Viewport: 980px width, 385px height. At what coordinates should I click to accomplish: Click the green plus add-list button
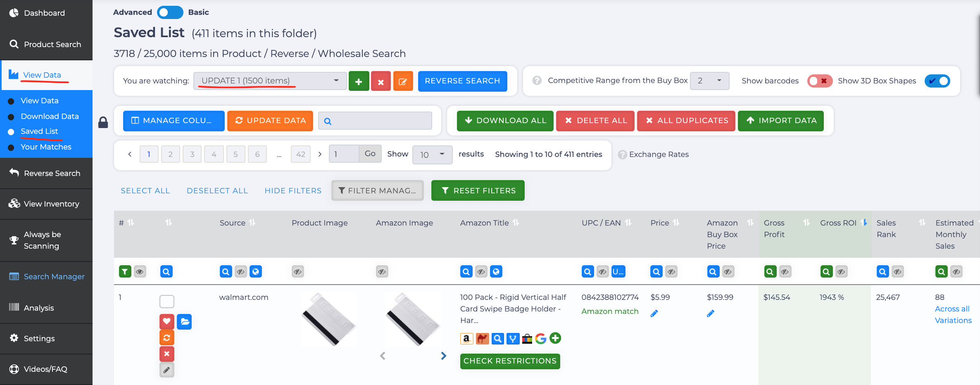tap(359, 81)
